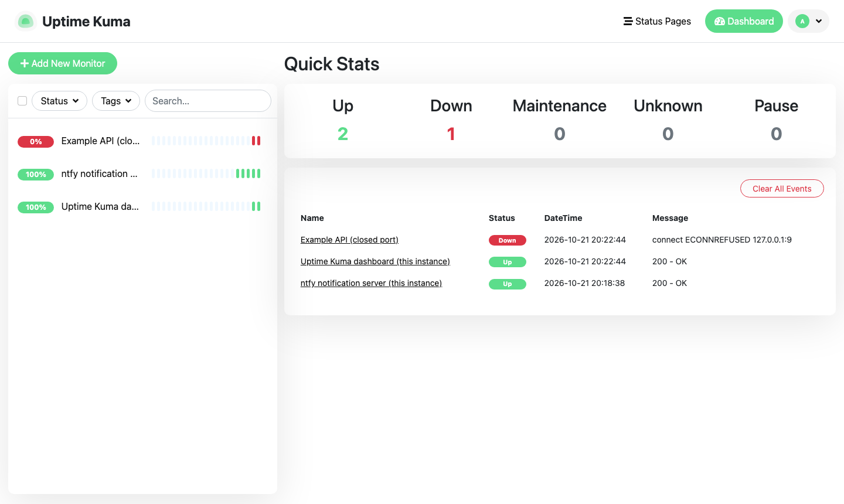844x504 pixels.
Task: Click Add New Monitor button
Action: (63, 63)
